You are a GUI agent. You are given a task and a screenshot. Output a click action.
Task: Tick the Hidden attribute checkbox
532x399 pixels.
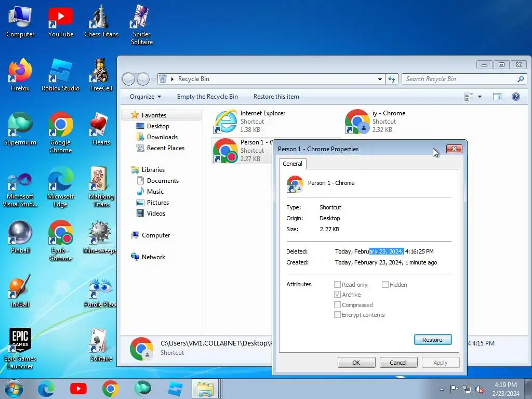click(x=385, y=285)
